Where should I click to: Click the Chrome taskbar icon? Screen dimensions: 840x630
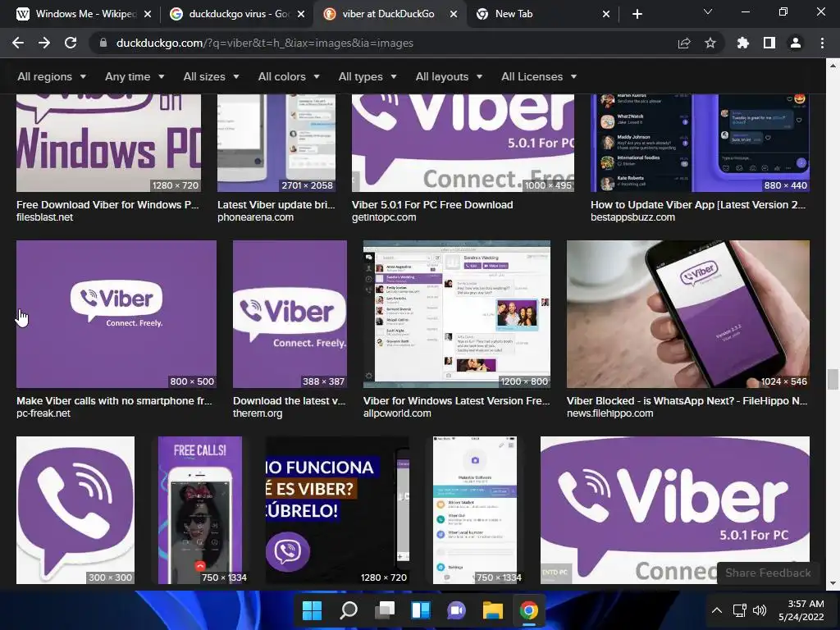coord(529,610)
